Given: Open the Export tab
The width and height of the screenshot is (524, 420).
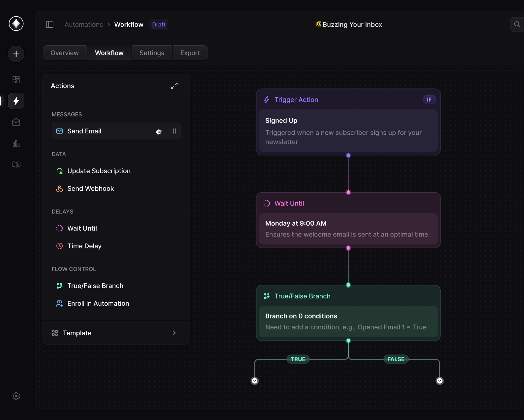Looking at the screenshot, I should (x=190, y=53).
